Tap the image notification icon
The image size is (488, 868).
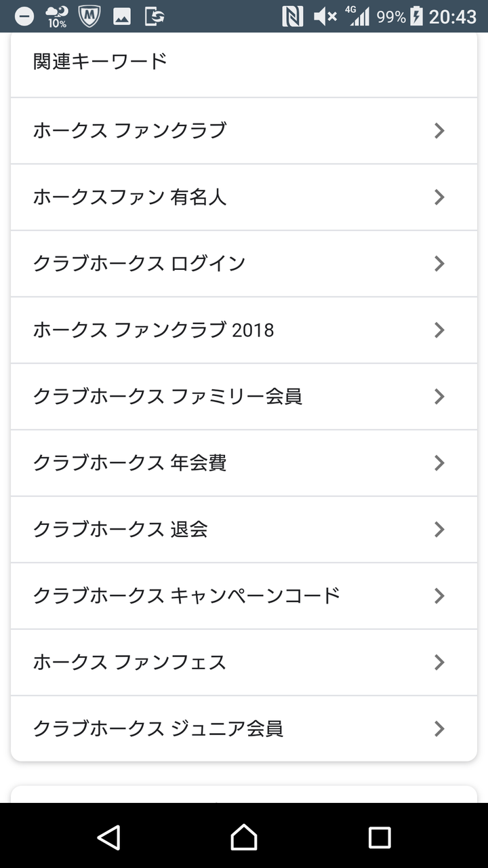[x=122, y=16]
